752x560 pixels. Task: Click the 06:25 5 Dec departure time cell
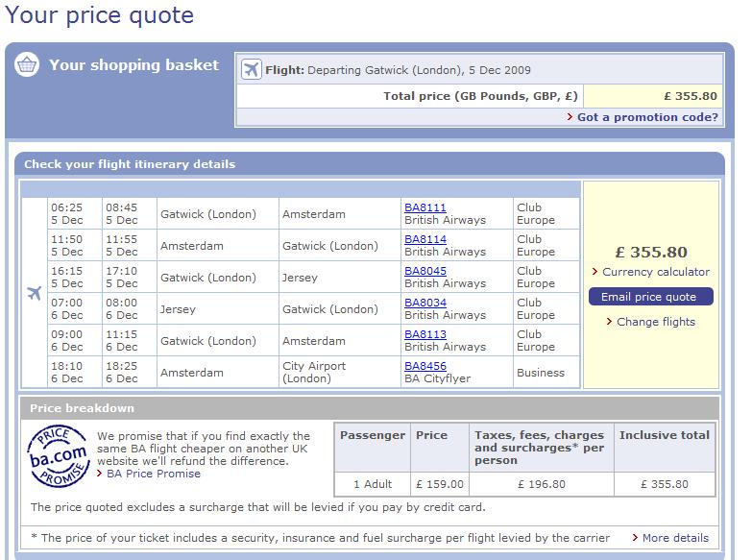pos(75,213)
